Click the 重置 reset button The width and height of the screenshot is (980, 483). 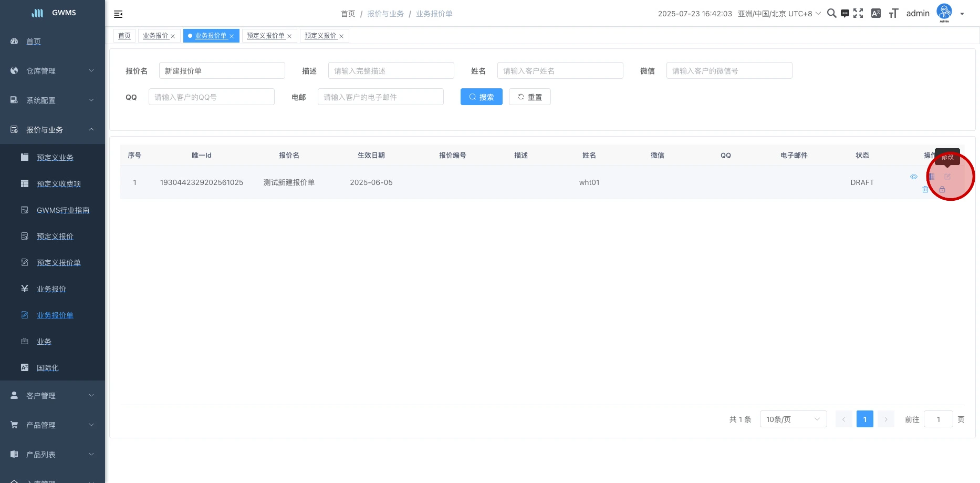(x=529, y=97)
